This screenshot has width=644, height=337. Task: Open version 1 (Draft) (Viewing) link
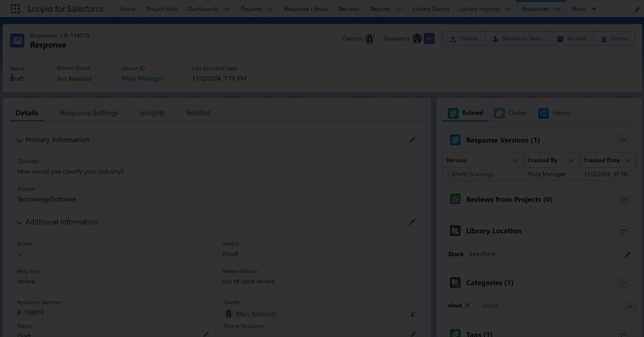click(x=470, y=174)
